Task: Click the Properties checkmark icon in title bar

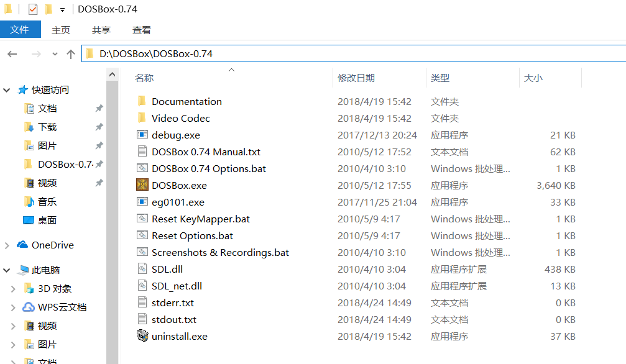Action: (x=33, y=9)
